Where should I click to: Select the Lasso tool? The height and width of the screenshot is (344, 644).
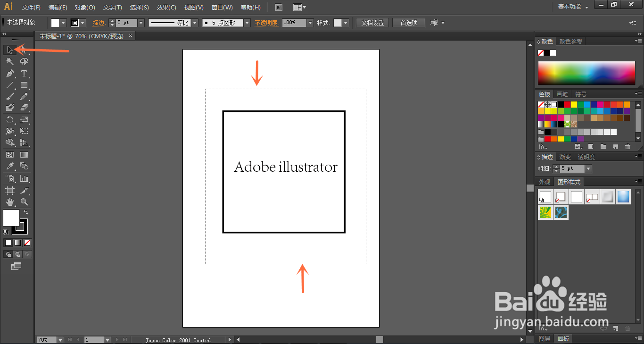point(24,61)
